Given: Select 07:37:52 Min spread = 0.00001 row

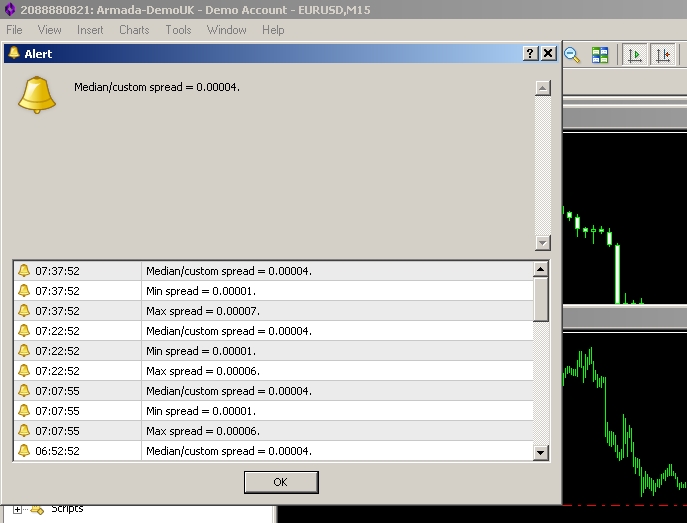Looking at the screenshot, I should tap(273, 291).
